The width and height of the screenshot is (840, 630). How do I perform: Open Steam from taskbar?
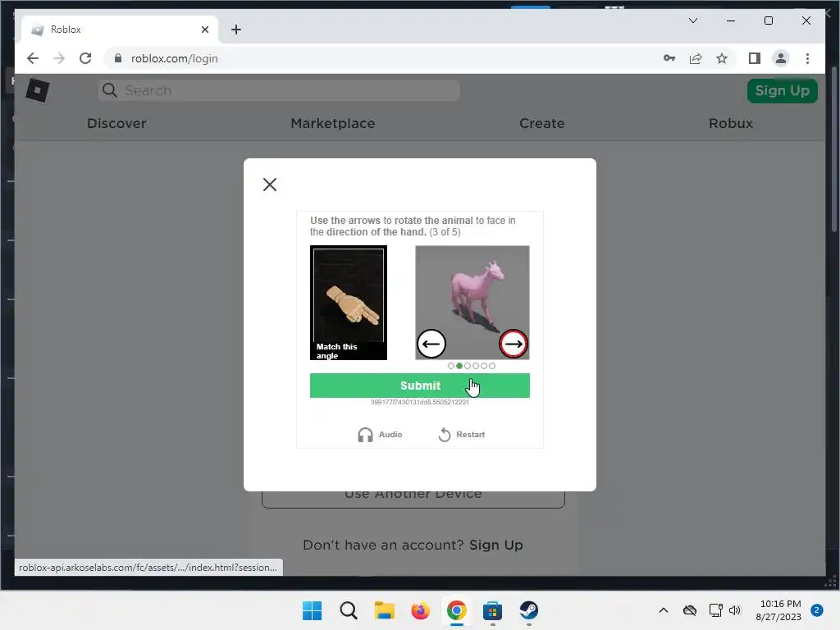pos(529,610)
